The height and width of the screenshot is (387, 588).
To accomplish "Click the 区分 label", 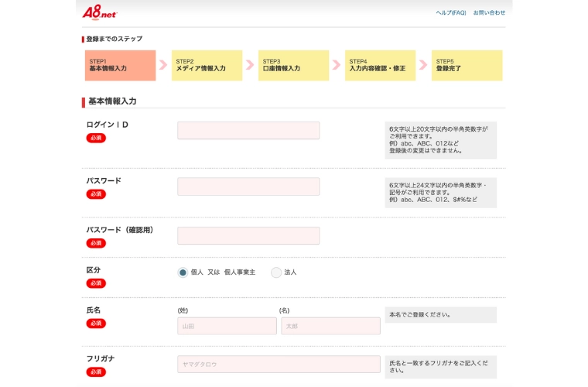I will (94, 270).
